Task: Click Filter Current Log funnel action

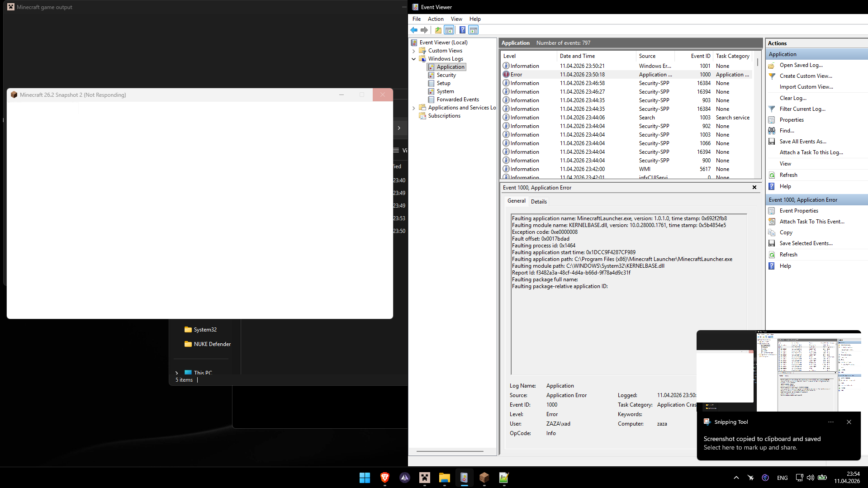Action: click(x=802, y=109)
